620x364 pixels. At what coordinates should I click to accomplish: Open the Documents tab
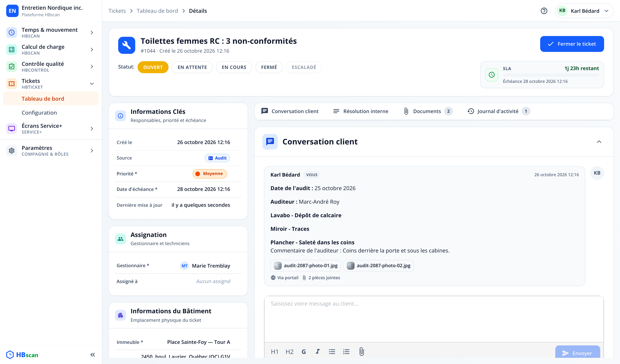(x=428, y=111)
